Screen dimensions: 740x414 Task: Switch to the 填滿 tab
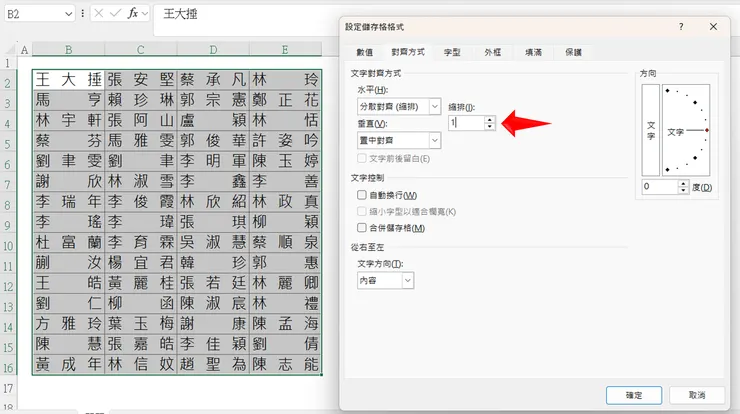click(x=533, y=52)
